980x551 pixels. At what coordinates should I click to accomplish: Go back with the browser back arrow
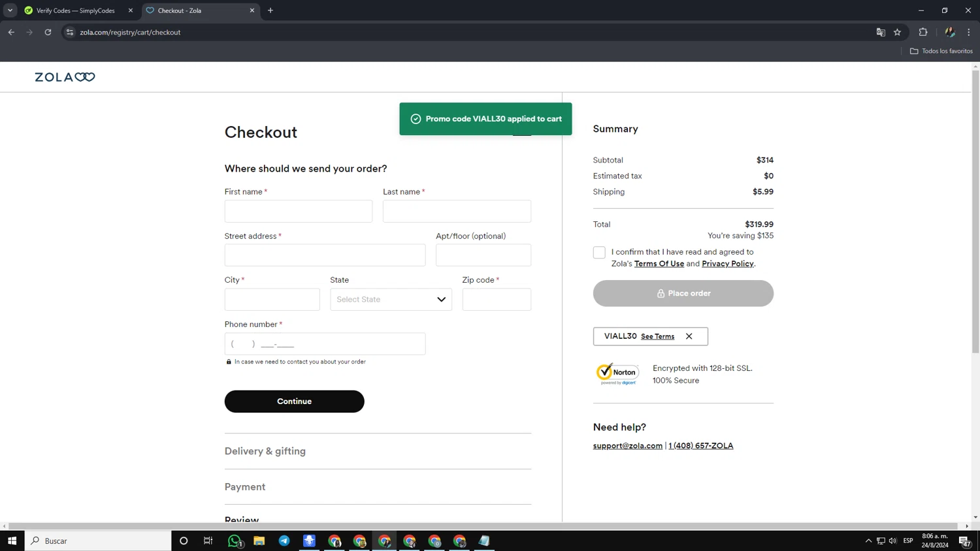(11, 32)
